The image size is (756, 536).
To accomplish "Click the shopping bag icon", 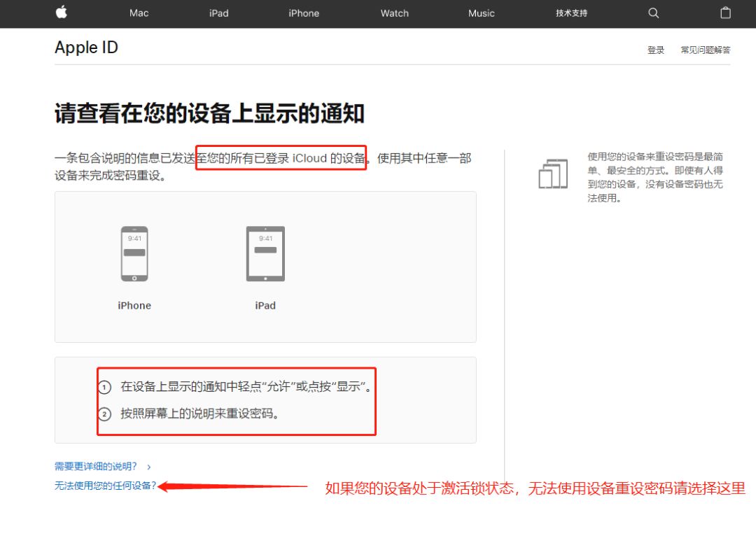I will pyautogui.click(x=725, y=13).
